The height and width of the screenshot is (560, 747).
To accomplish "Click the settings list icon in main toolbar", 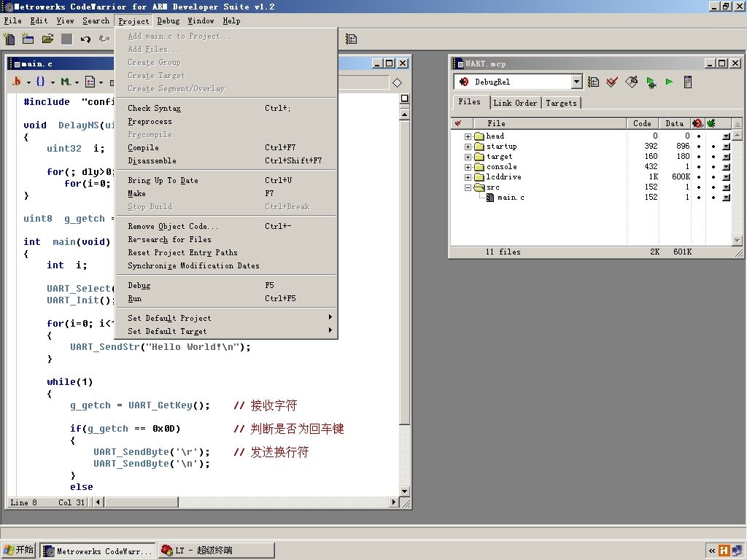I will click(351, 39).
